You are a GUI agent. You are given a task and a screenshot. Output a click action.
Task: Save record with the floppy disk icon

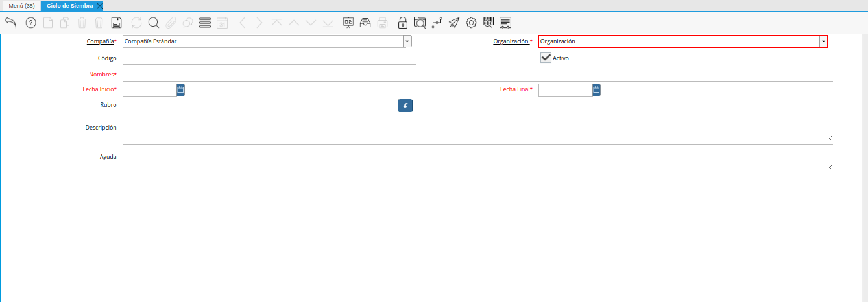(x=117, y=23)
